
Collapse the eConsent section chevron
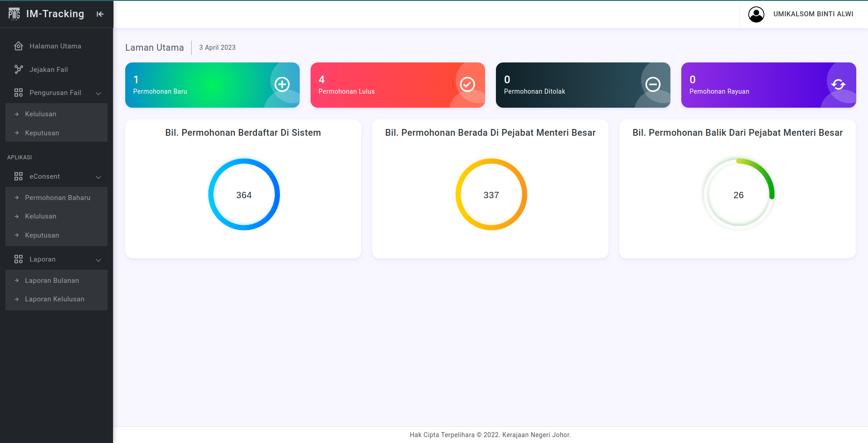[x=99, y=177]
